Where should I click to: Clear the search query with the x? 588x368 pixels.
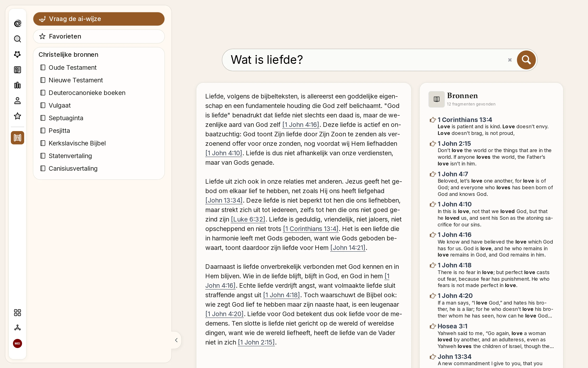[510, 60]
